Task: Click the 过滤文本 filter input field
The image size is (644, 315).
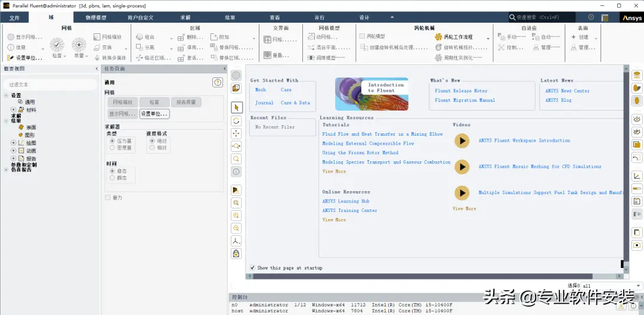Action: [50, 85]
